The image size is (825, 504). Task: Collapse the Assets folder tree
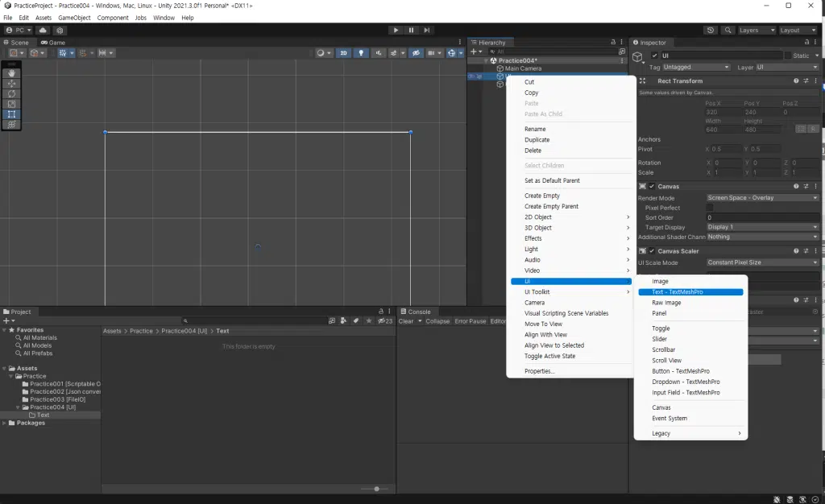coord(4,369)
